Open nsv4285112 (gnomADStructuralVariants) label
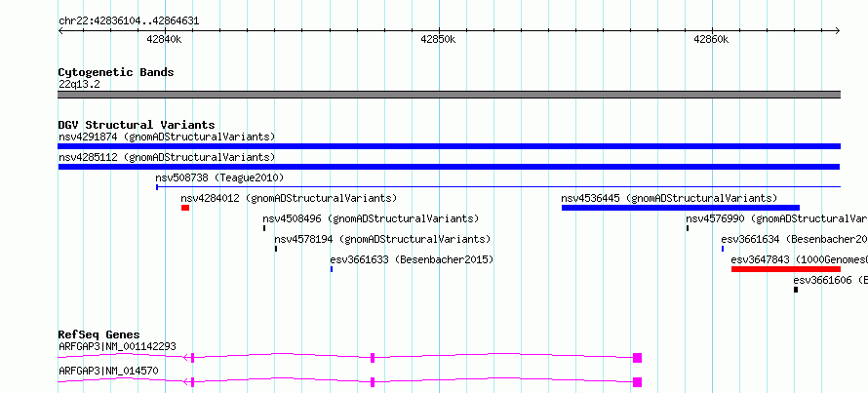 [167, 157]
